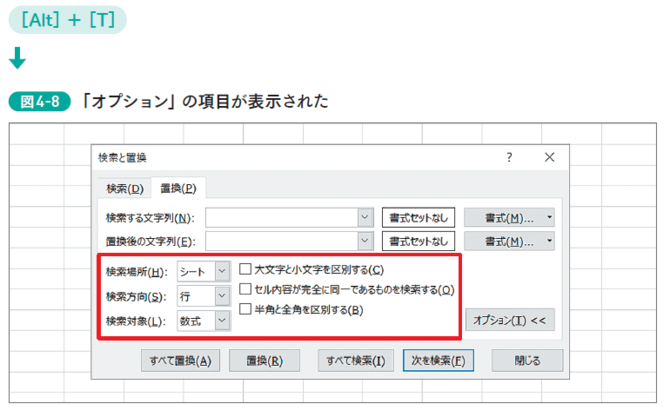Open the 検索方向 dropdown showing 行
670x417 pixels.
click(222, 296)
